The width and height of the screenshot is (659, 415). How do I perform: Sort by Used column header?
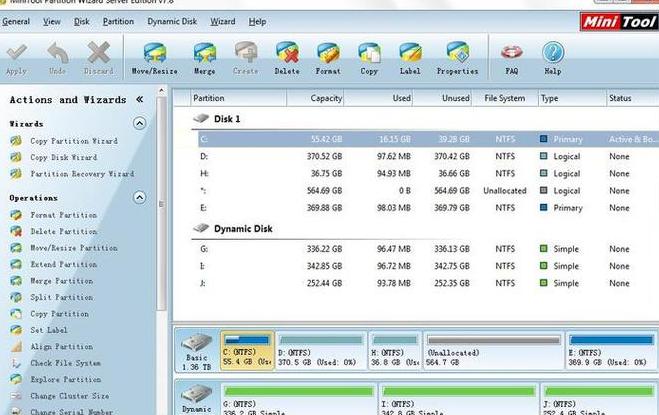[378, 98]
